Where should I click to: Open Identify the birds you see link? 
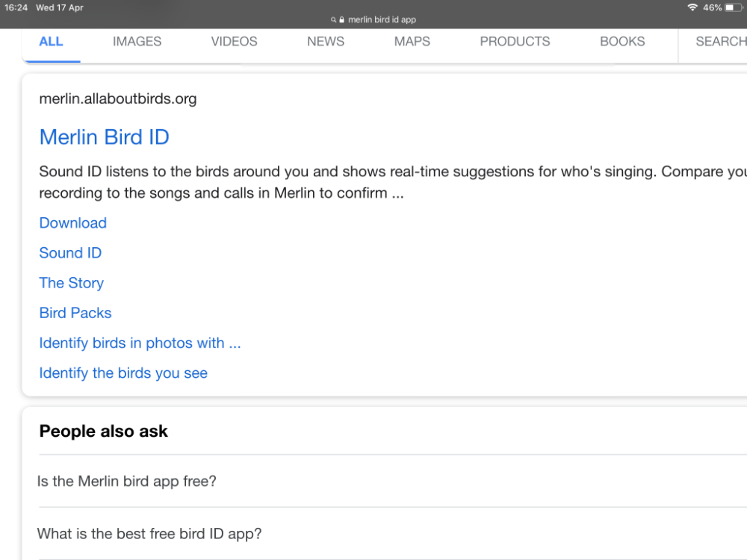[123, 373]
